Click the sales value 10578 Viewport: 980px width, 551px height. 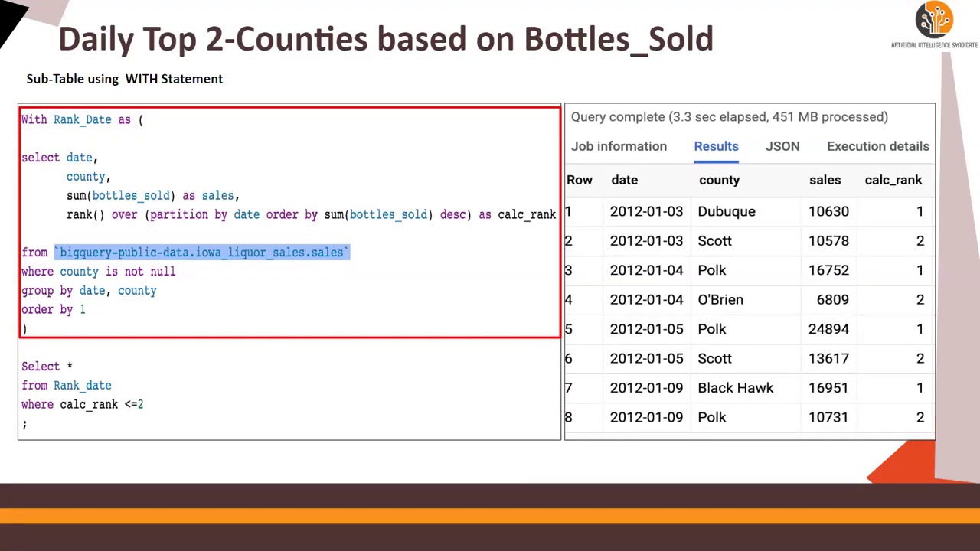click(828, 240)
